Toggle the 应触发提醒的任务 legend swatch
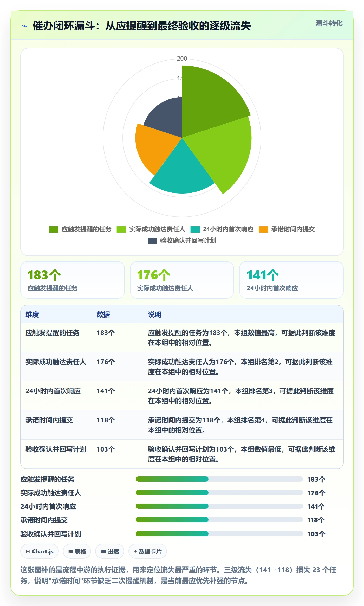This screenshot has width=364, height=606. [x=54, y=229]
